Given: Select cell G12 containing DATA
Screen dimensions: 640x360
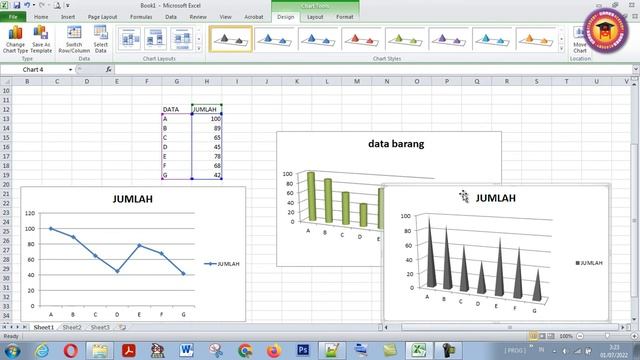Looking at the screenshot, I should (x=177, y=109).
